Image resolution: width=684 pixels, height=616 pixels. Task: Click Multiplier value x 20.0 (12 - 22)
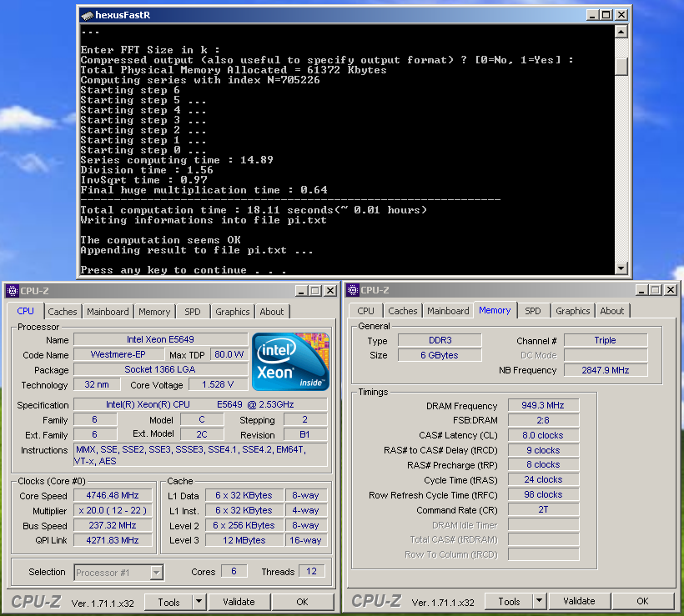(x=113, y=510)
